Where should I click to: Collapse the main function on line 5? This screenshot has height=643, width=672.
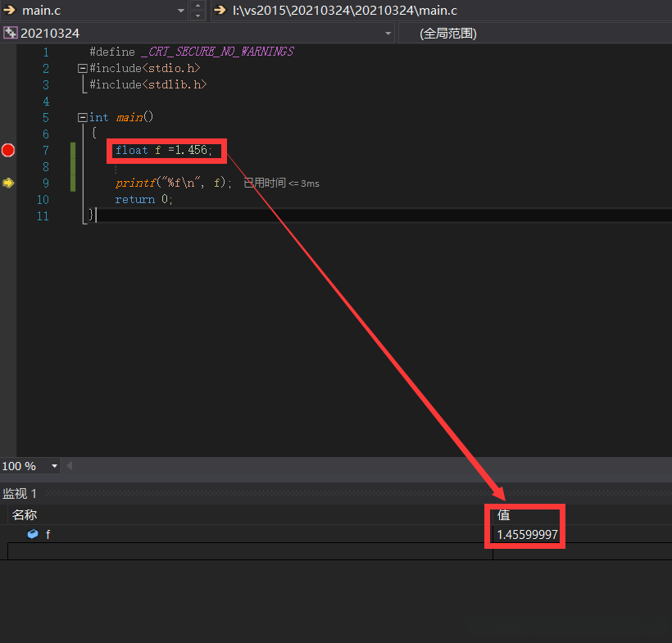point(82,117)
